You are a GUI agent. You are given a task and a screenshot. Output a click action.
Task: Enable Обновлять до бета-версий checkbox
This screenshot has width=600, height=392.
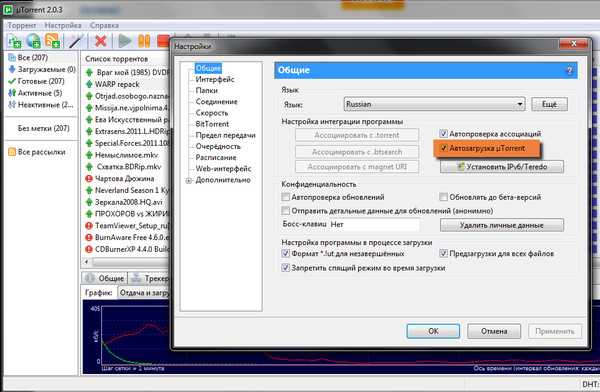pyautogui.click(x=443, y=197)
